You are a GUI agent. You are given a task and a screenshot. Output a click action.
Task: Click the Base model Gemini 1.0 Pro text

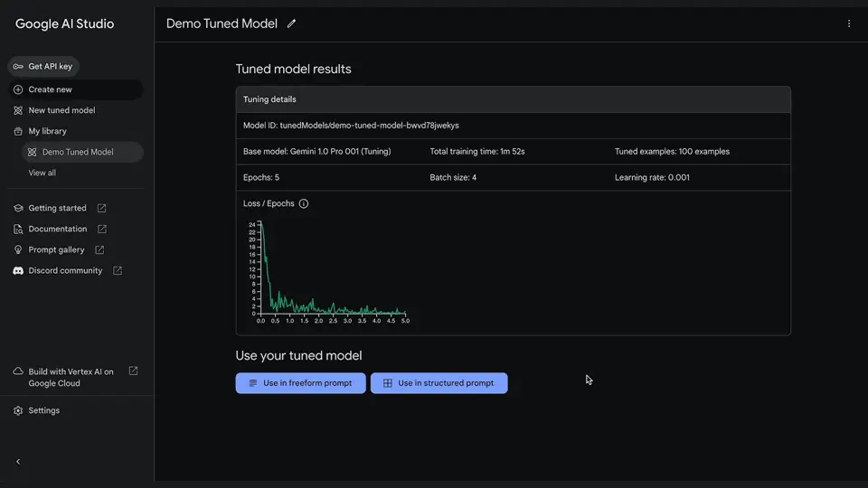tap(317, 152)
